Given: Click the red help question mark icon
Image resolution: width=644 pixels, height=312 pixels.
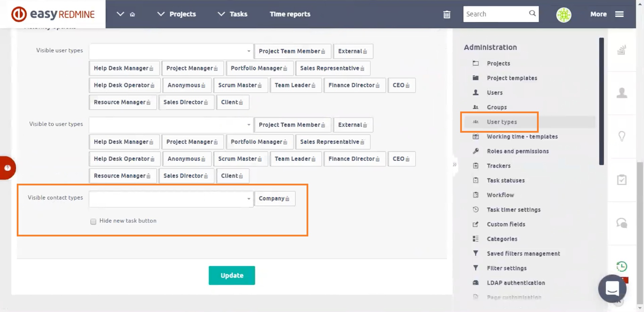Looking at the screenshot, I should point(7,168).
